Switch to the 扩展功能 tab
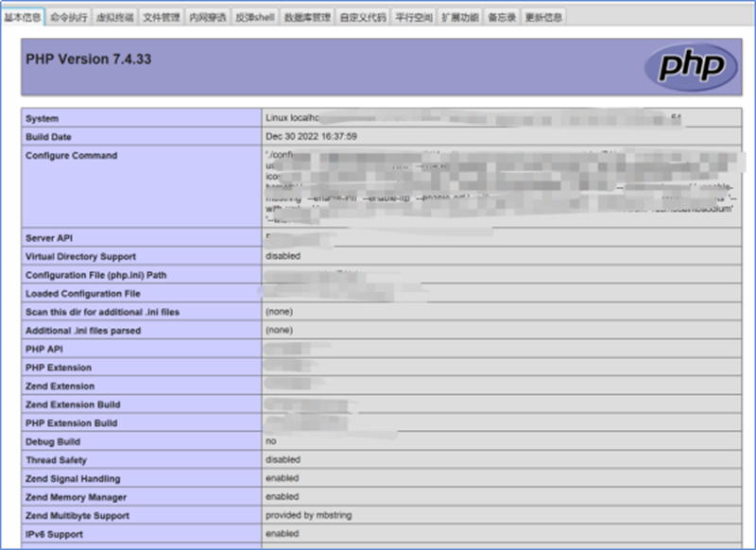This screenshot has width=756, height=550. coord(460,17)
